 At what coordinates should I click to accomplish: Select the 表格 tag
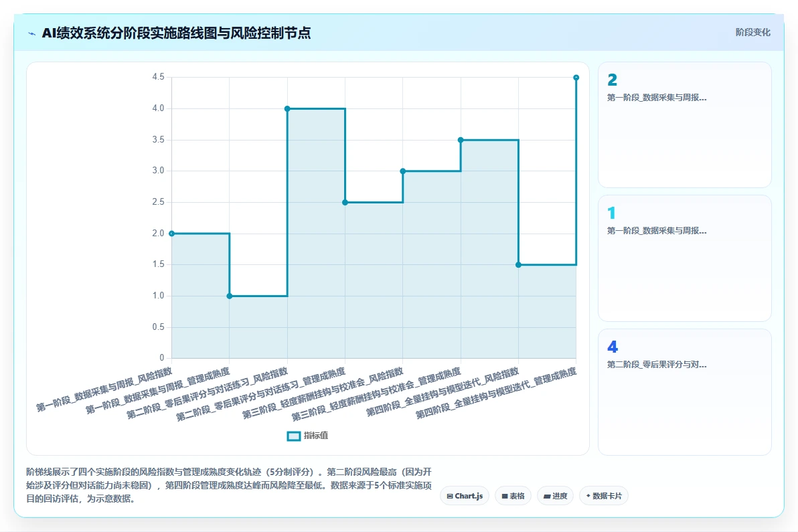(x=513, y=496)
